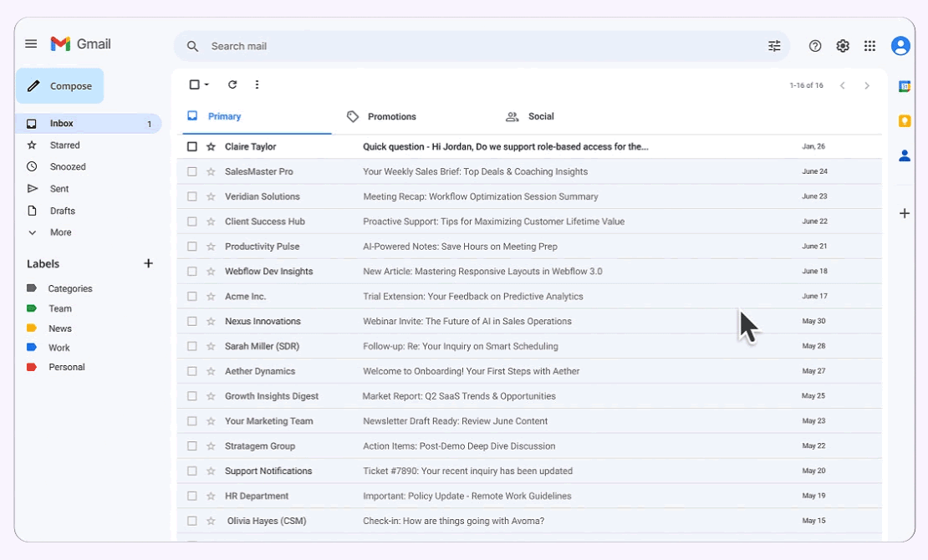Screen dimensions: 928x560
Task: Focus the Search mail field
Action: pos(482,46)
